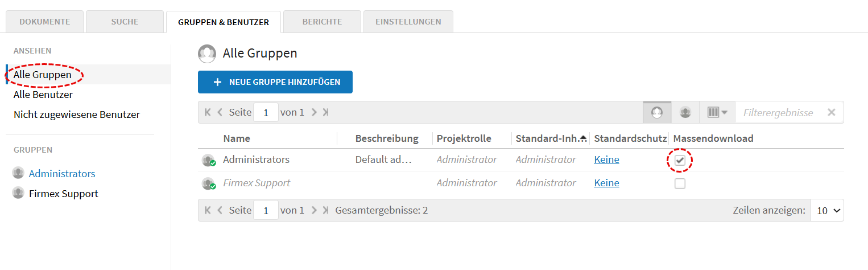
Task: Click the Firmex Support sidebar group icon
Action: point(18,193)
